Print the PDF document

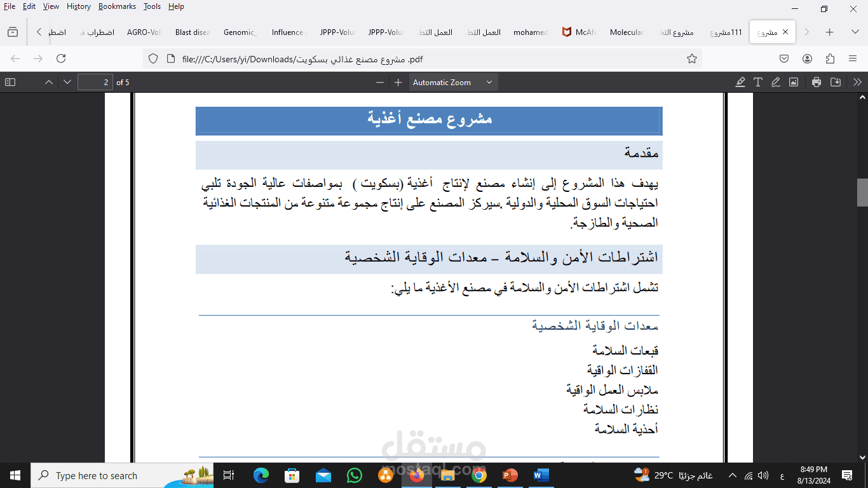click(816, 81)
